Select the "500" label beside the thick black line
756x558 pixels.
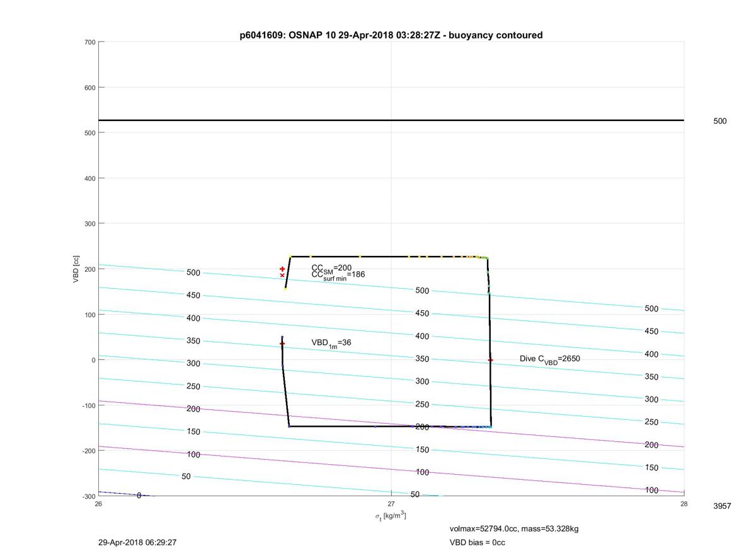(x=720, y=121)
